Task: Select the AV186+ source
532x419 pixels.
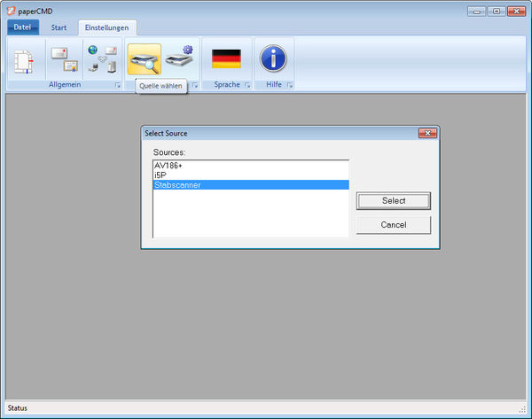Action: (x=251, y=166)
